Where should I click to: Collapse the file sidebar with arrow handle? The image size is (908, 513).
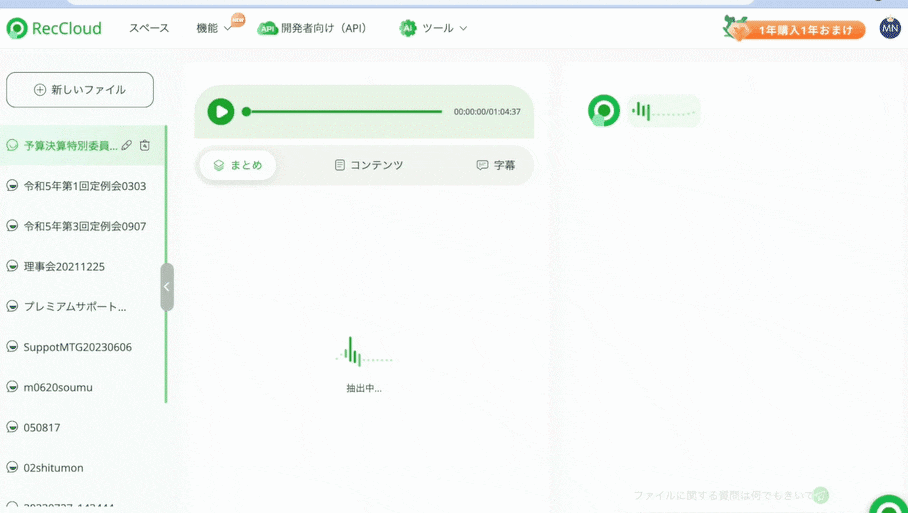point(167,287)
